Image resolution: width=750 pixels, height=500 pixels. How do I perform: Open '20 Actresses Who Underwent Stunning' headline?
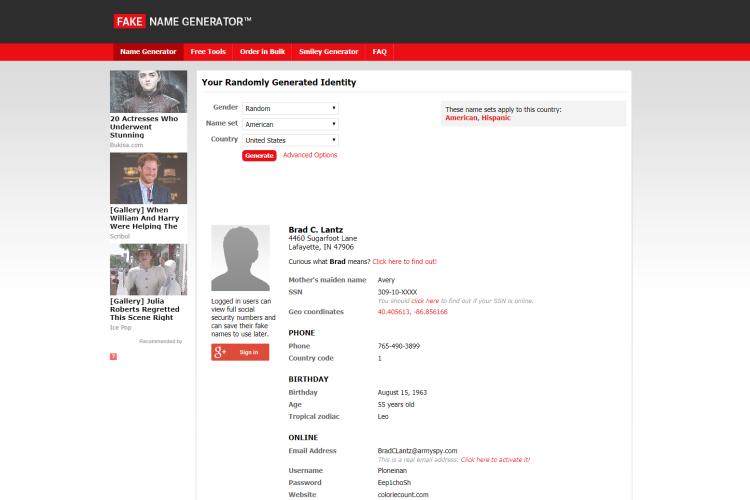(x=144, y=127)
